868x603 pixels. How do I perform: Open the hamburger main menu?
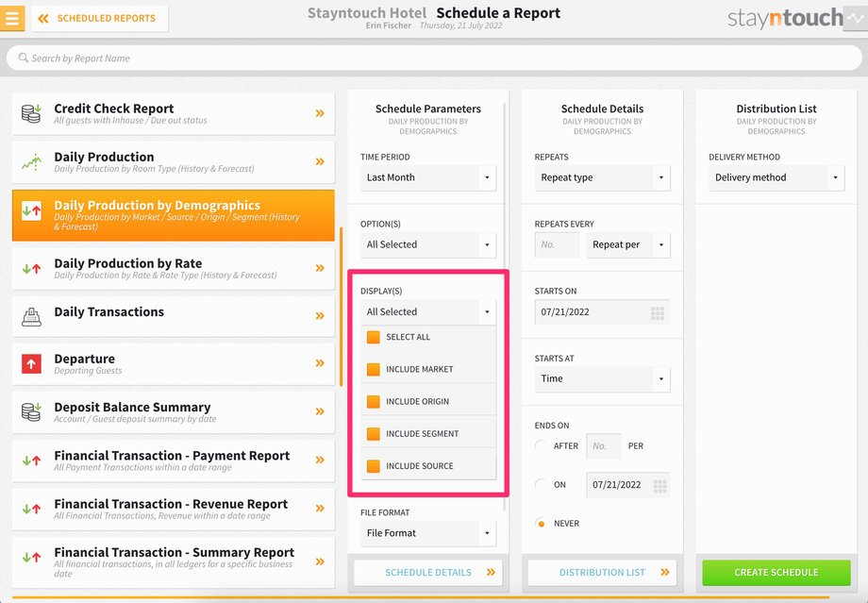point(12,18)
